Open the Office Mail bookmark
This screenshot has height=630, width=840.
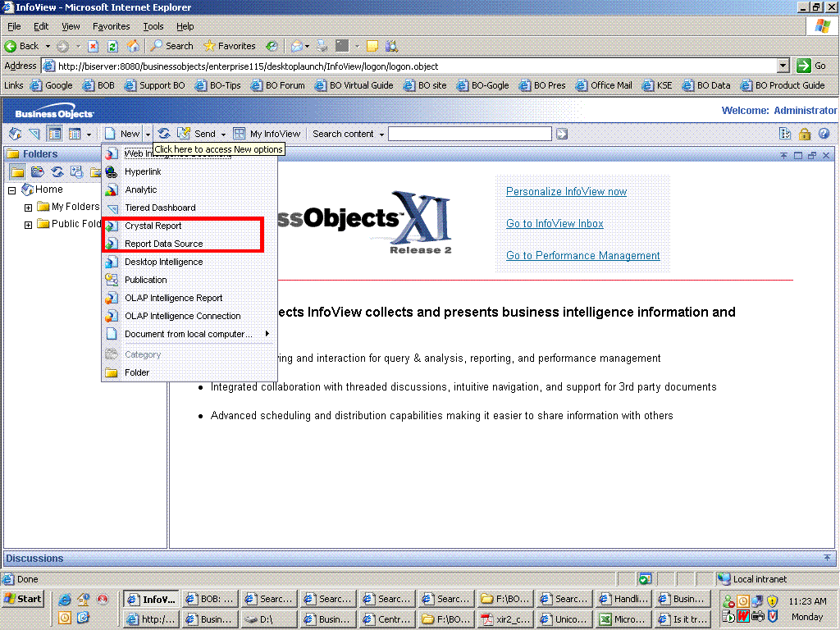click(x=604, y=85)
